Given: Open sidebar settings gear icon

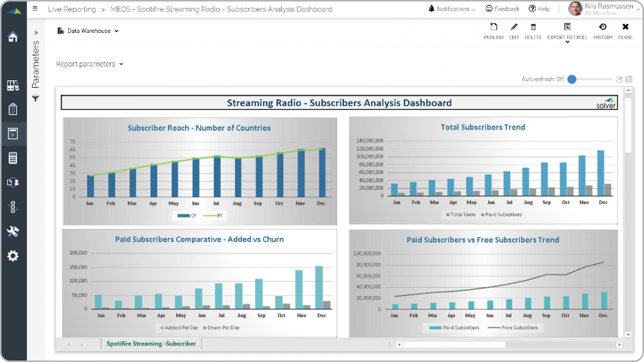Looking at the screenshot, I should pos(13,256).
